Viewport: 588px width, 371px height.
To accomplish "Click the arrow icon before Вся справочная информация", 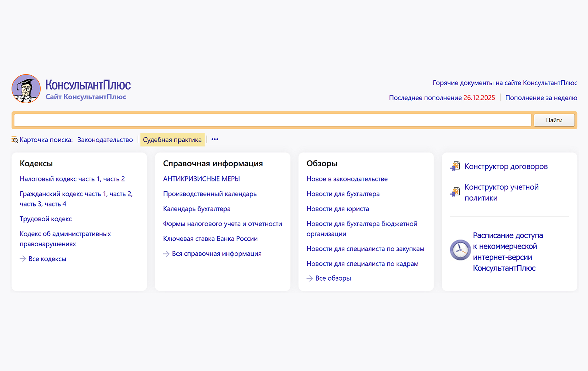I will click(x=166, y=254).
